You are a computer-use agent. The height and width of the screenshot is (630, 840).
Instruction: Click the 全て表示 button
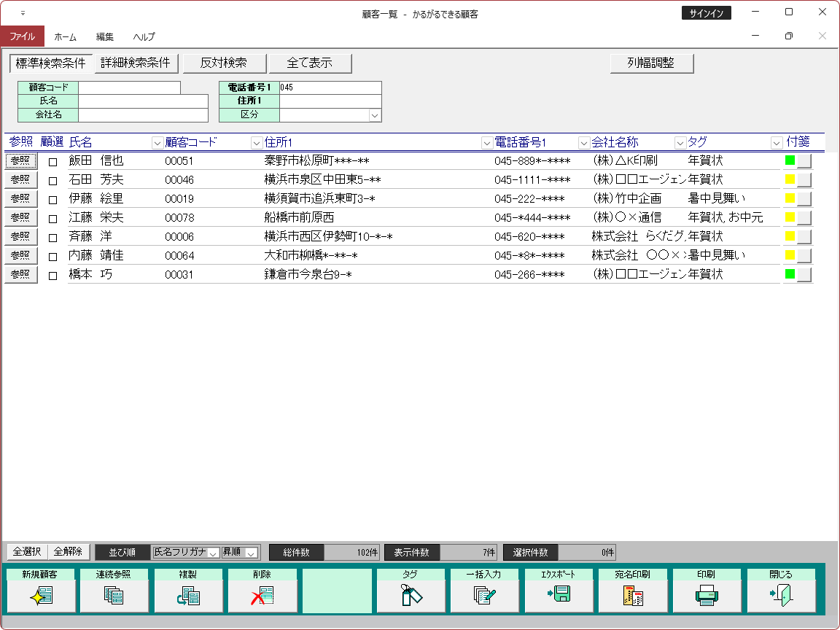click(x=310, y=63)
